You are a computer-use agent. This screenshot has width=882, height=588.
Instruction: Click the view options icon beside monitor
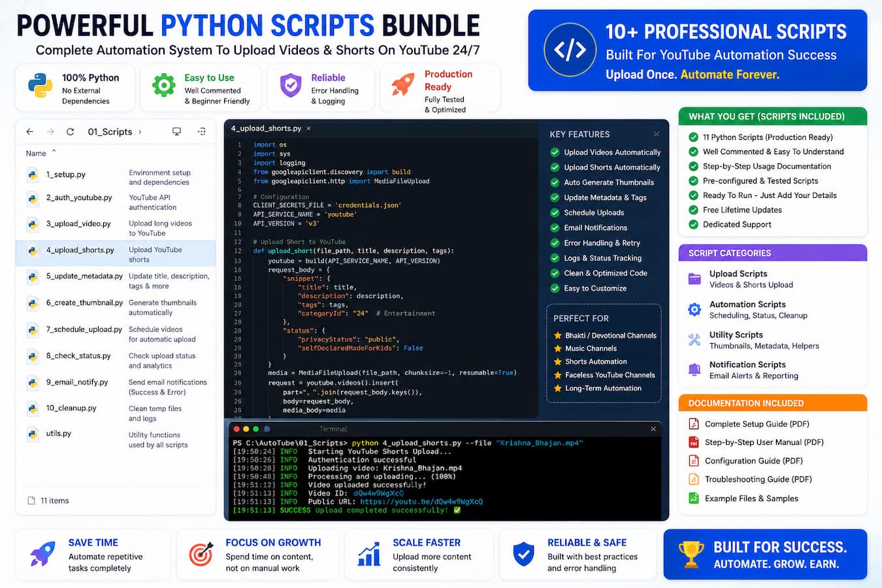point(202,131)
